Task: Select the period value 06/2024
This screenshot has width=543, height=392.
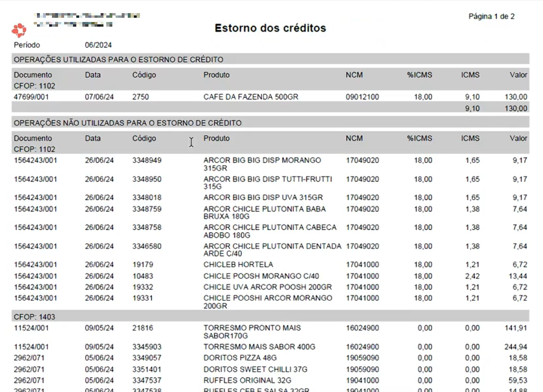Action: coord(98,45)
